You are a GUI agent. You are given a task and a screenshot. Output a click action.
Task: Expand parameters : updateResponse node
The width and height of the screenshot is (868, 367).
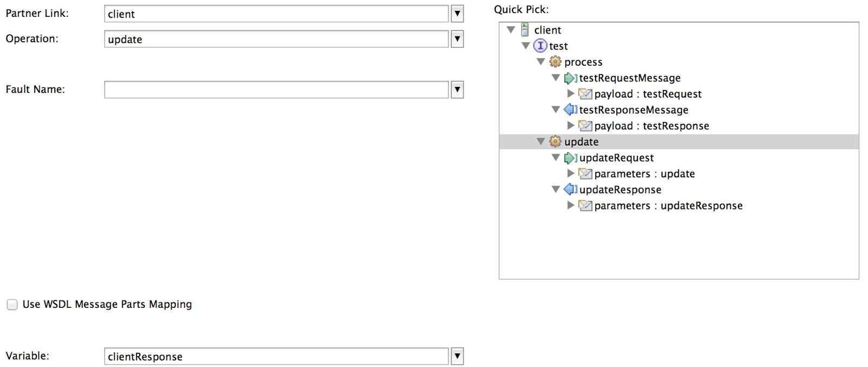pyautogui.click(x=571, y=205)
